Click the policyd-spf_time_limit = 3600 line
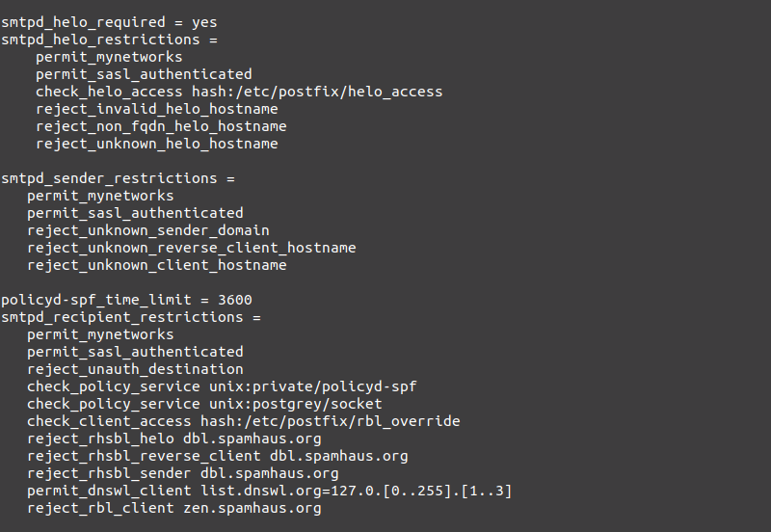The height and width of the screenshot is (532, 771). 126,300
